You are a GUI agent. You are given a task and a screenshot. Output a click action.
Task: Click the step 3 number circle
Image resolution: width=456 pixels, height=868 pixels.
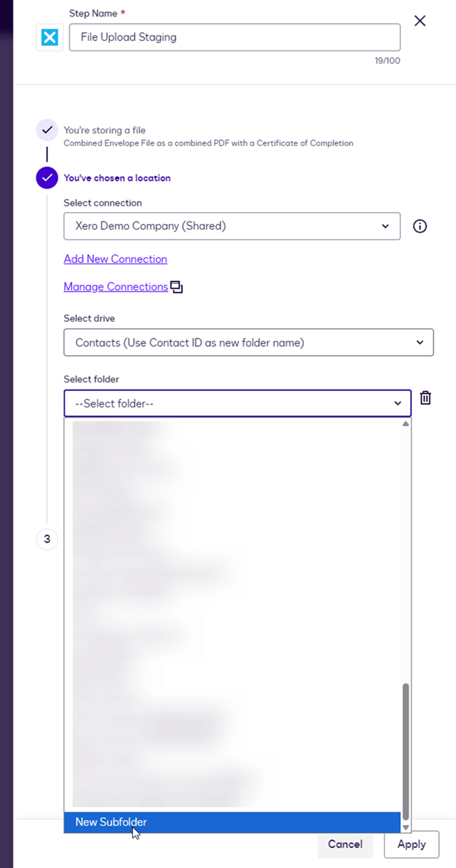(x=47, y=539)
